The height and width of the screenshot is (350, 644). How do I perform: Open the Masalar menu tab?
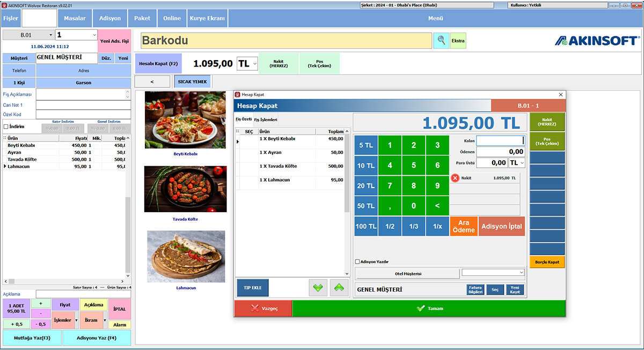75,18
